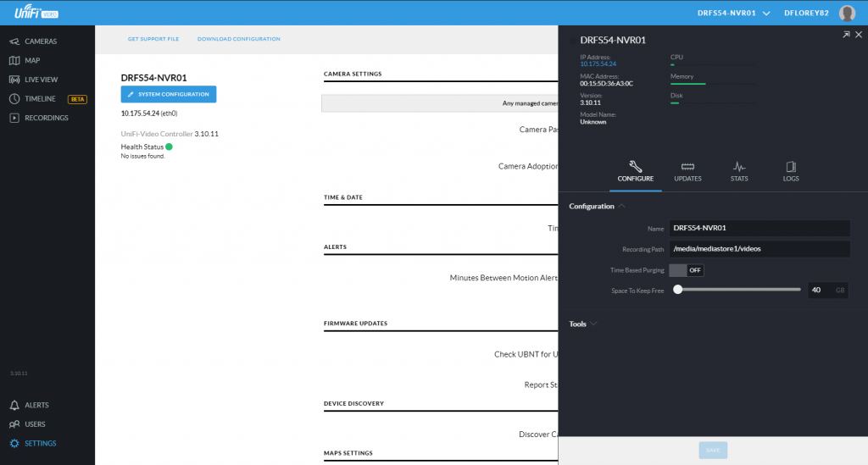The image size is (868, 465).
Task: Click the Configure wrench icon
Action: coord(636,166)
